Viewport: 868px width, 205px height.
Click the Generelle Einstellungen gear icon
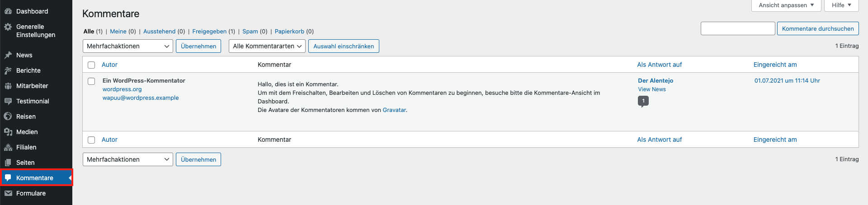point(8,27)
